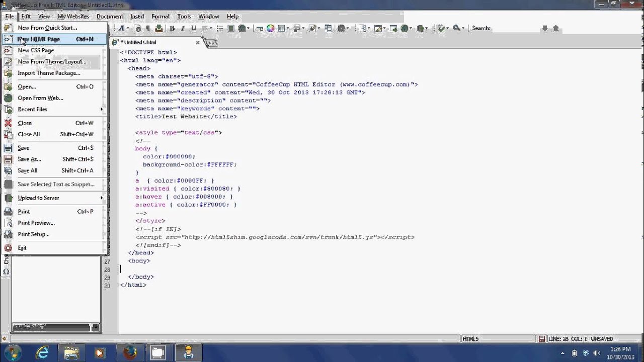Click the paragraph mark toolbar icon

(148, 29)
